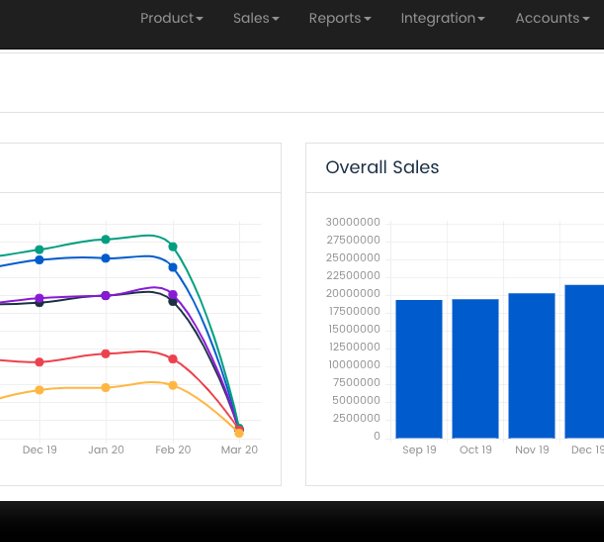Viewport: 604px width, 542px height.
Task: Click the Nov 19 bar in Overall Sales
Action: point(531,366)
